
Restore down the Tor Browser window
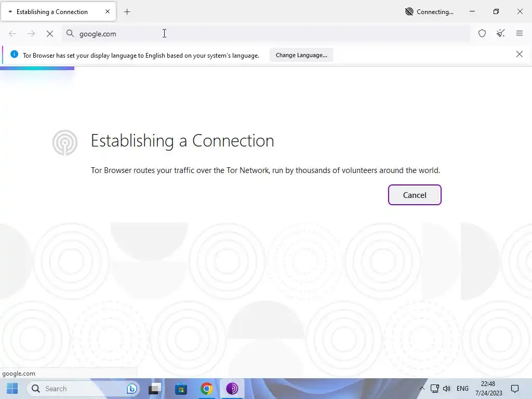(x=496, y=11)
